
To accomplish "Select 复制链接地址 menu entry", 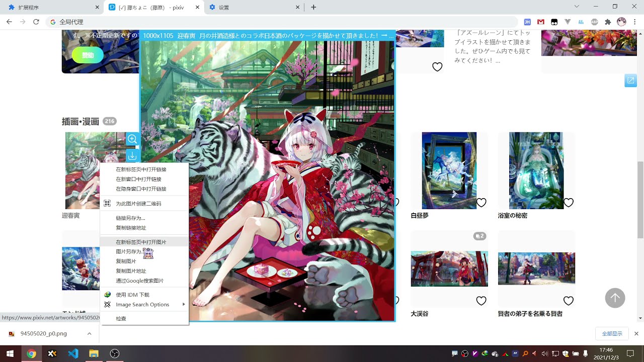I will pos(144,228).
